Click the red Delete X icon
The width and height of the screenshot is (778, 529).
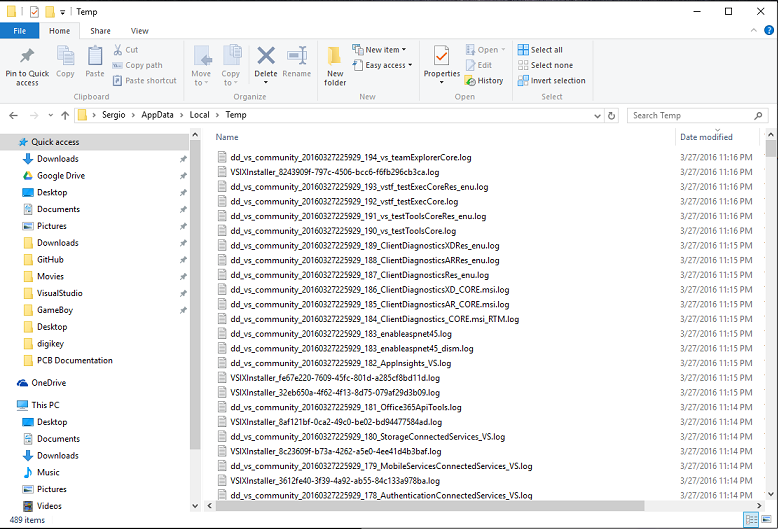point(266,56)
